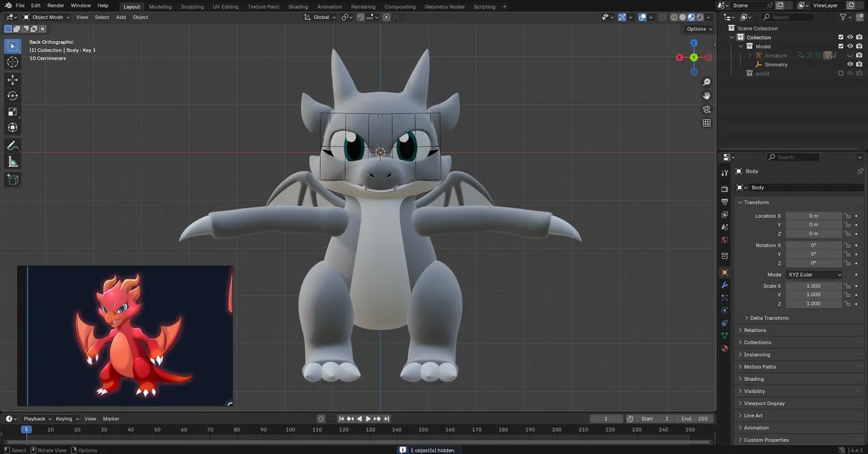Click the pan view hand icon
This screenshot has width=868, height=454.
[707, 96]
